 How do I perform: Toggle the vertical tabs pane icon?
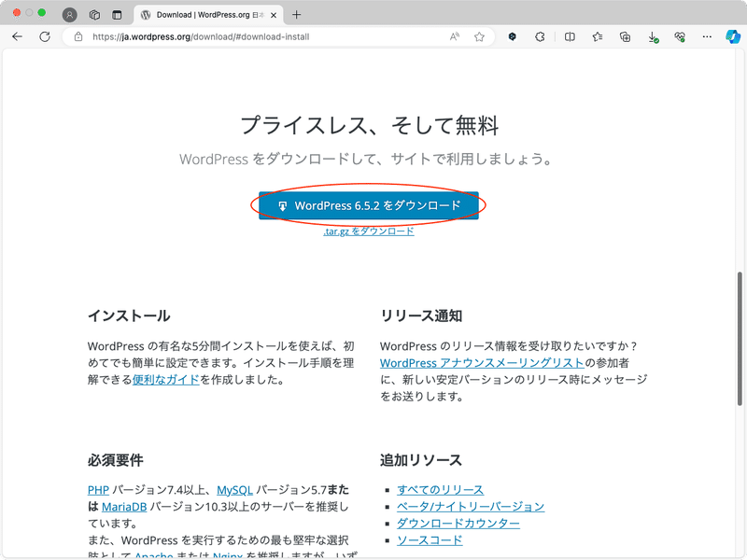click(x=117, y=15)
